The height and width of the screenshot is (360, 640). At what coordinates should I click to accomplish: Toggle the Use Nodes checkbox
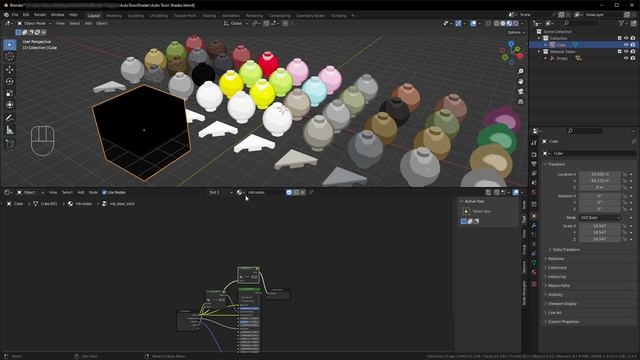point(104,192)
